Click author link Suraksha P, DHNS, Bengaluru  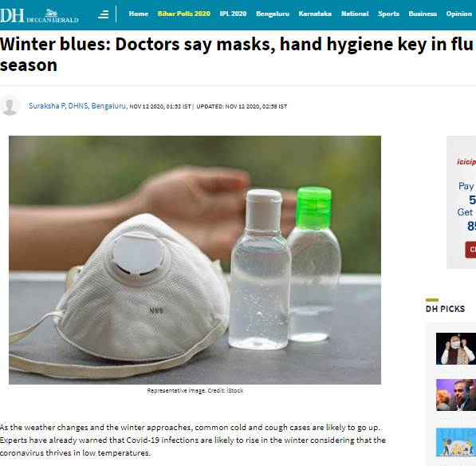coord(77,105)
